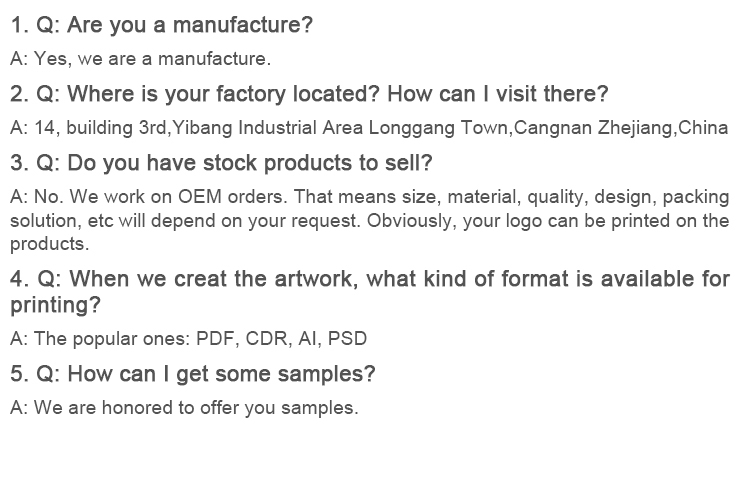This screenshot has height=487, width=750.
Task: Select the factory location question heading
Action: (309, 94)
